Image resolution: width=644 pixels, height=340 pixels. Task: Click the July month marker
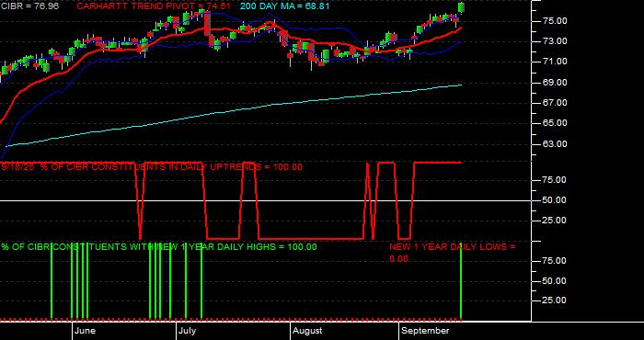(x=188, y=331)
